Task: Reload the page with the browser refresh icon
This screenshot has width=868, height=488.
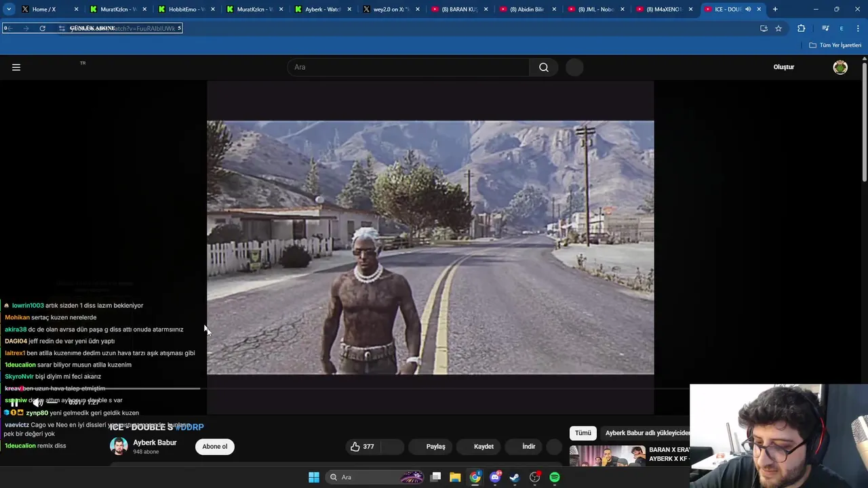Action: [42, 28]
